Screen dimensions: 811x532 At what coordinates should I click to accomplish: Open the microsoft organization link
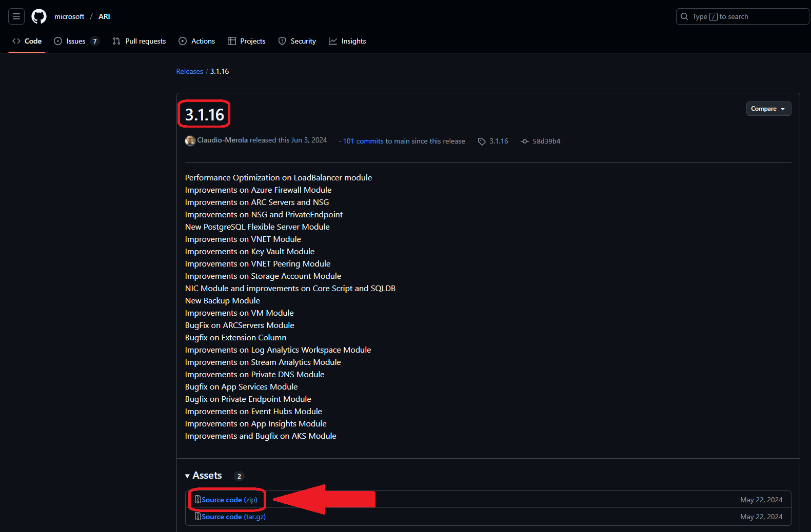coord(69,16)
